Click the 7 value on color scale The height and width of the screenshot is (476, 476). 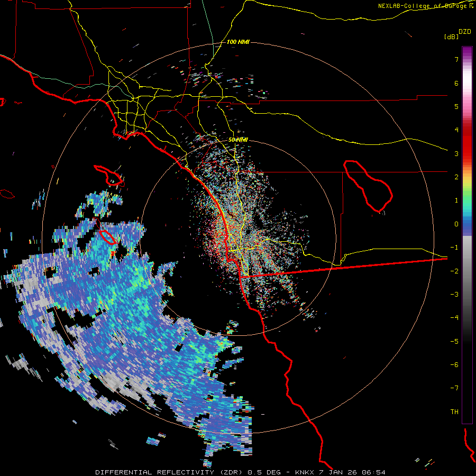tap(456, 59)
